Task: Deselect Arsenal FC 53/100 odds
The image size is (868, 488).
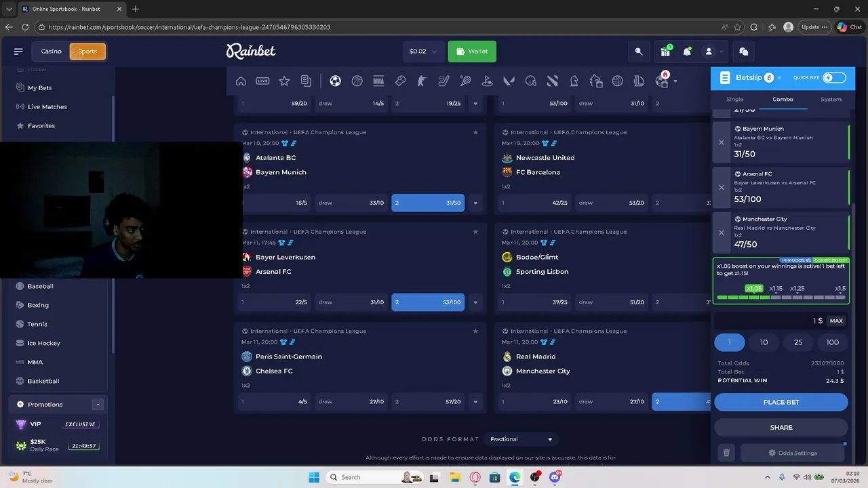Action: (x=428, y=302)
